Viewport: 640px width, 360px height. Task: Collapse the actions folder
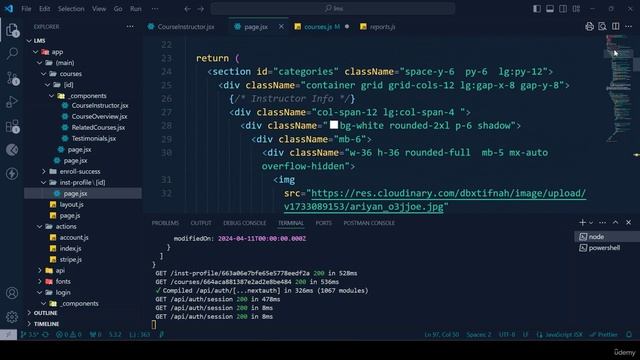(40, 227)
